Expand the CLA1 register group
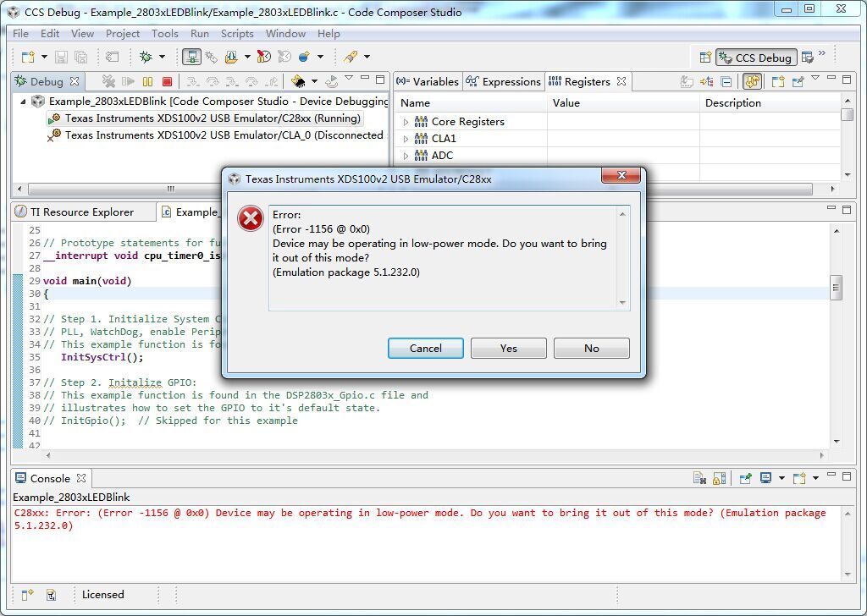 [x=406, y=139]
